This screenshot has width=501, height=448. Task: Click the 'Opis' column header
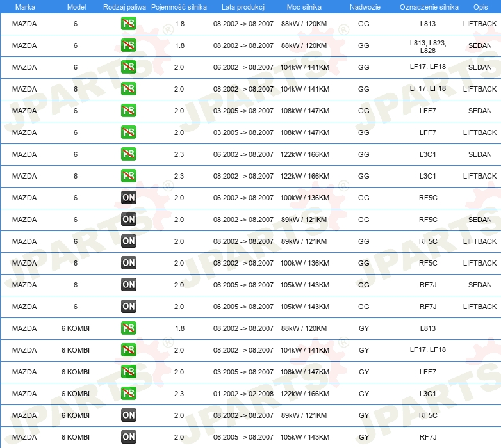(x=480, y=6)
